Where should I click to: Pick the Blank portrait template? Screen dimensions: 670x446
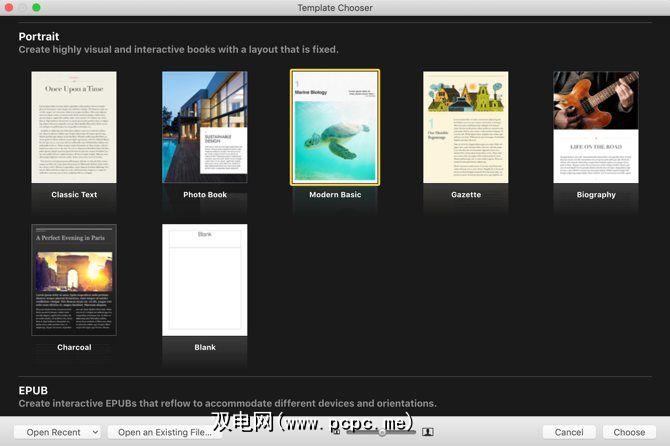(x=205, y=280)
